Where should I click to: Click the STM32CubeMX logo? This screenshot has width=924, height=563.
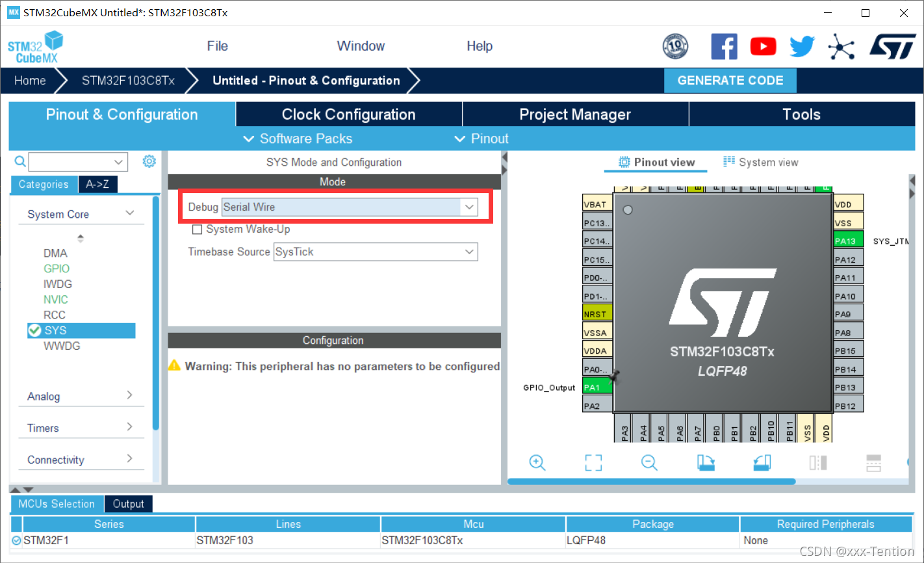pos(35,47)
